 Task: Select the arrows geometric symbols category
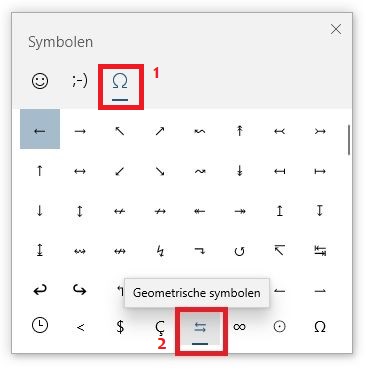200,331
